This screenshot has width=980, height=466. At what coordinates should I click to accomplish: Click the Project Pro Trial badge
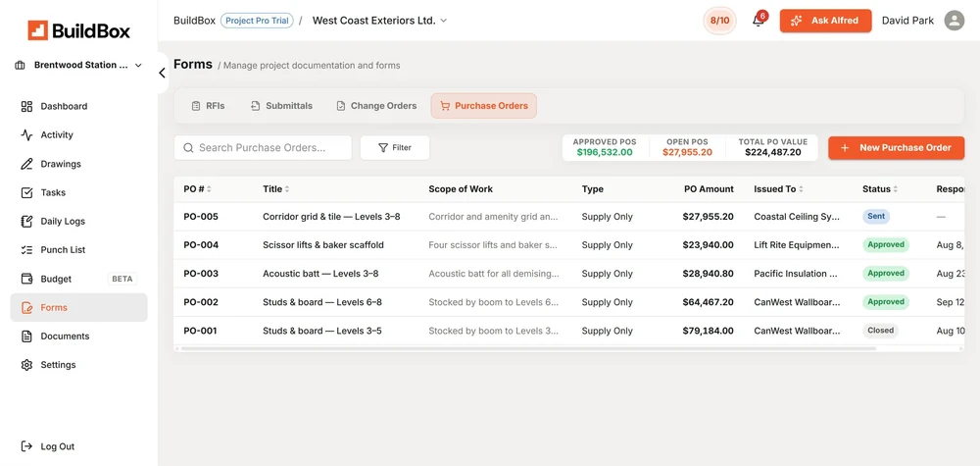point(257,21)
